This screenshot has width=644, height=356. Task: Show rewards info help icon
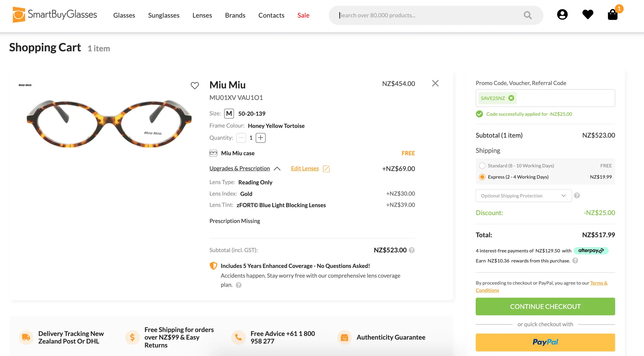click(x=575, y=261)
